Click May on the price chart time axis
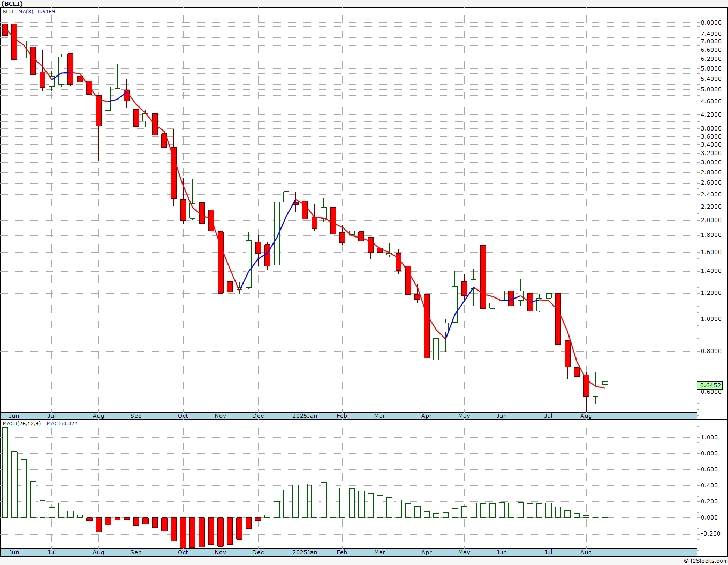The width and height of the screenshot is (728, 565). click(464, 416)
